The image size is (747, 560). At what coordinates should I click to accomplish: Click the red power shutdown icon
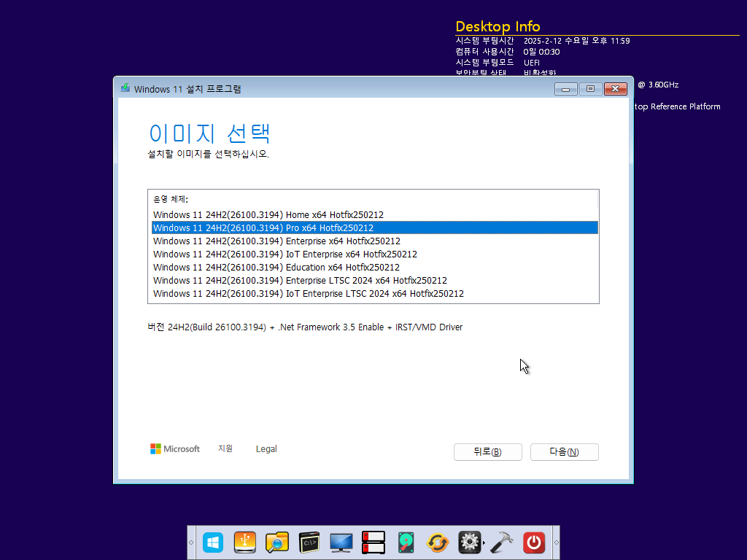pos(534,542)
